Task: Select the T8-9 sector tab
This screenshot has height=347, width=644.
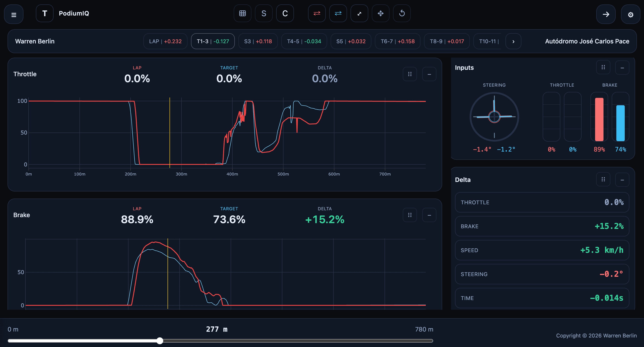Action: (447, 41)
